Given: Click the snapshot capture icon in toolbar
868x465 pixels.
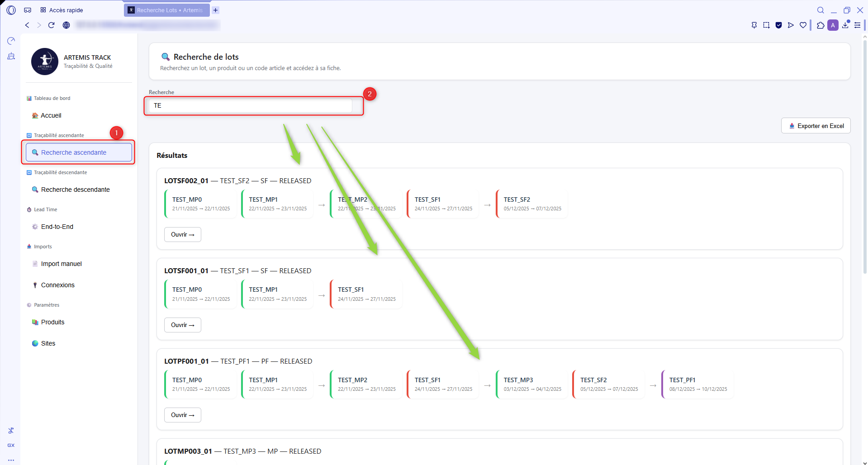Looking at the screenshot, I should coord(766,25).
